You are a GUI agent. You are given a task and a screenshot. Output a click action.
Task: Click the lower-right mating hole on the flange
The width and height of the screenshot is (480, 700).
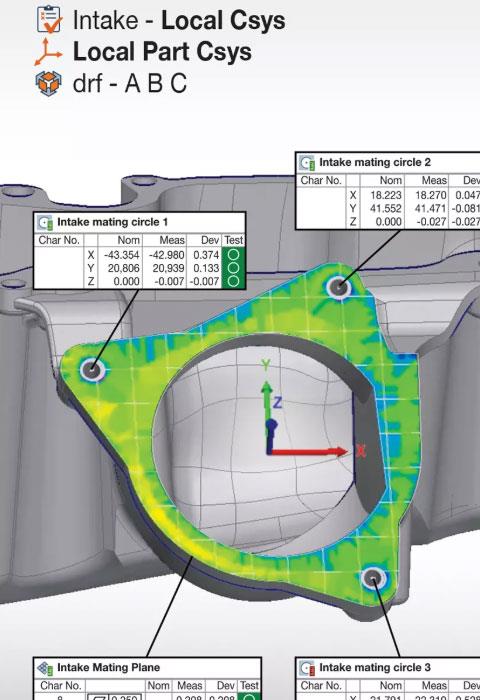tap(373, 578)
